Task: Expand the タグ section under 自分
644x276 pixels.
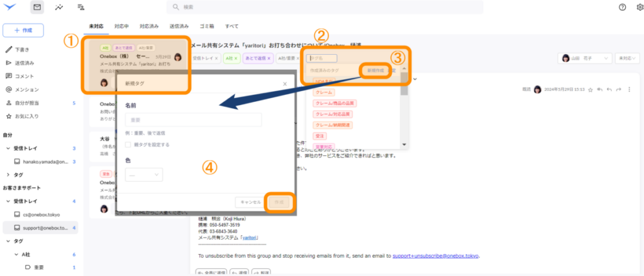Action: [8, 174]
